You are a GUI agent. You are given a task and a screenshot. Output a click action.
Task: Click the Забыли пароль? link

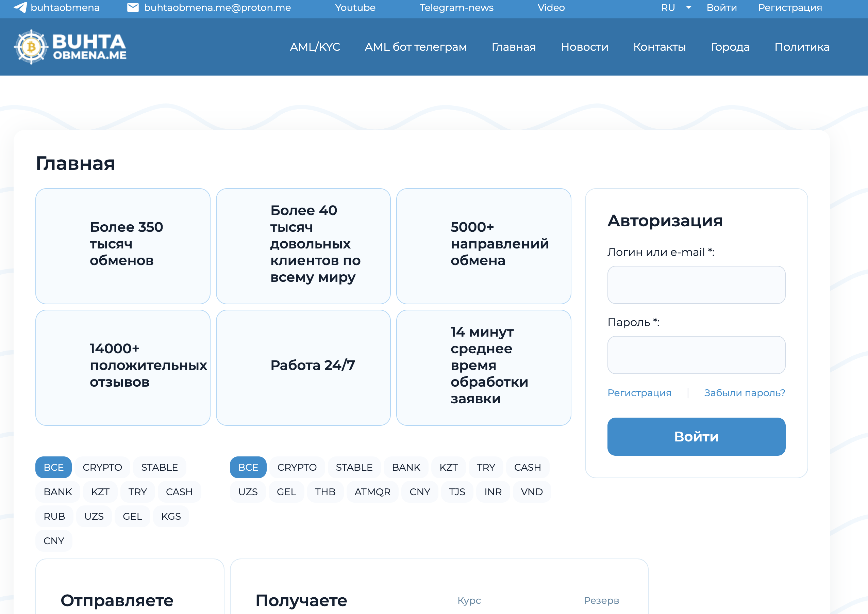(x=744, y=393)
